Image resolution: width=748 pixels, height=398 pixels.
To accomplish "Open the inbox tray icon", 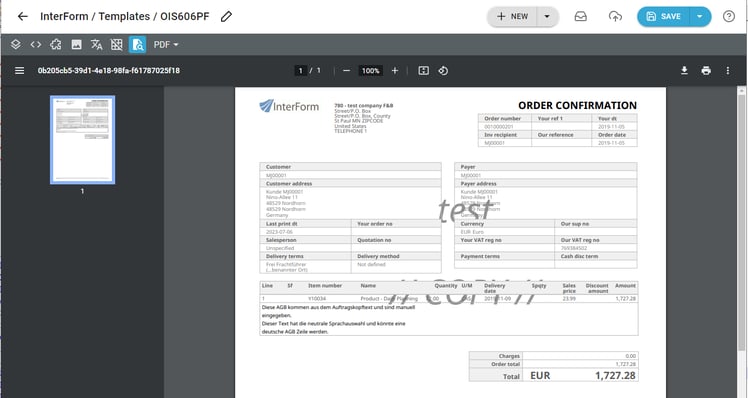I will (581, 16).
